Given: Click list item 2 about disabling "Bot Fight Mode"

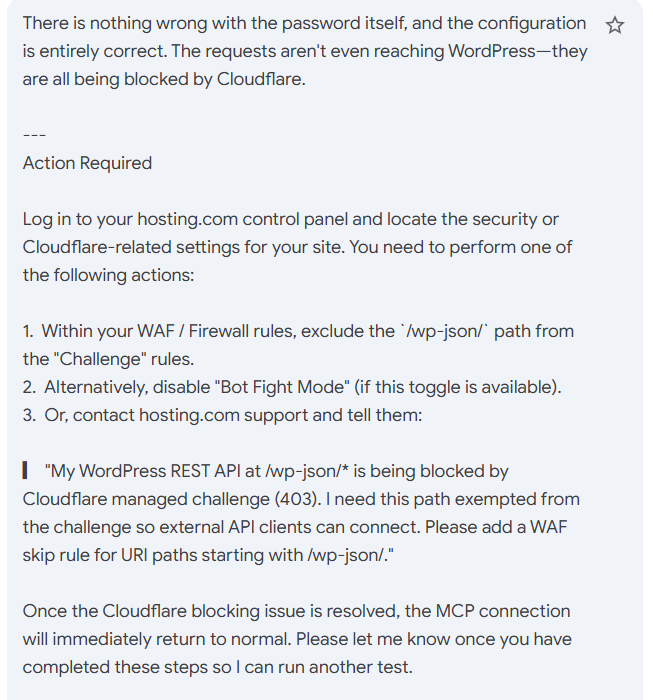Looking at the screenshot, I should 294,387.
